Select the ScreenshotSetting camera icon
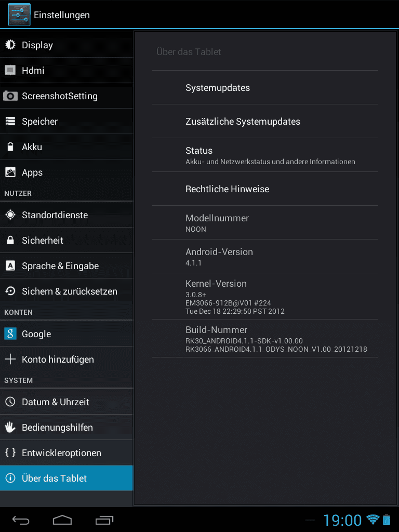The image size is (399, 532). pyautogui.click(x=10, y=96)
